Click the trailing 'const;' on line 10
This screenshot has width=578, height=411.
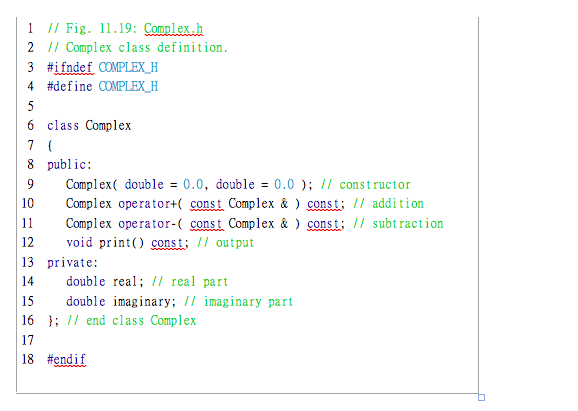[326, 204]
